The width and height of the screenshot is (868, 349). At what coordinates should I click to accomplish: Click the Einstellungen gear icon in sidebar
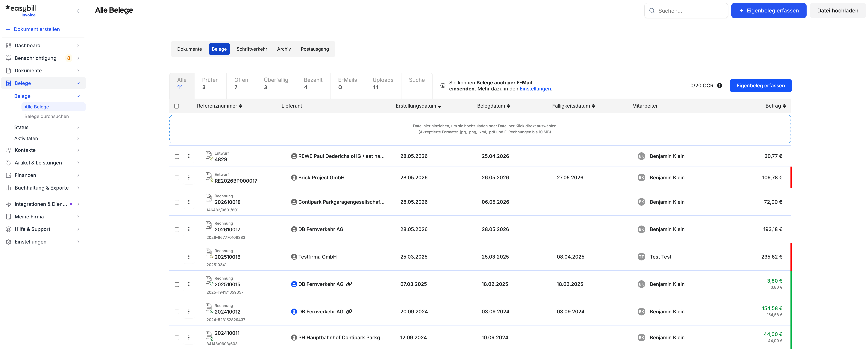click(x=8, y=242)
